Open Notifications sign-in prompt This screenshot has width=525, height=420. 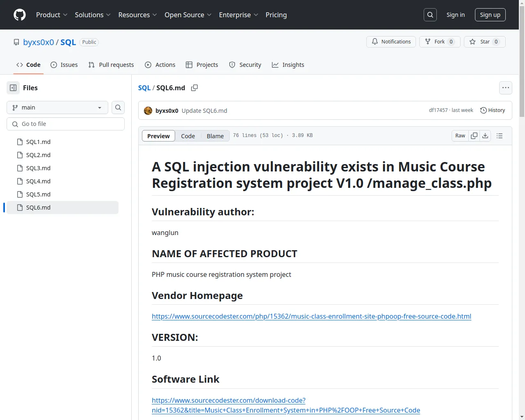[391, 42]
